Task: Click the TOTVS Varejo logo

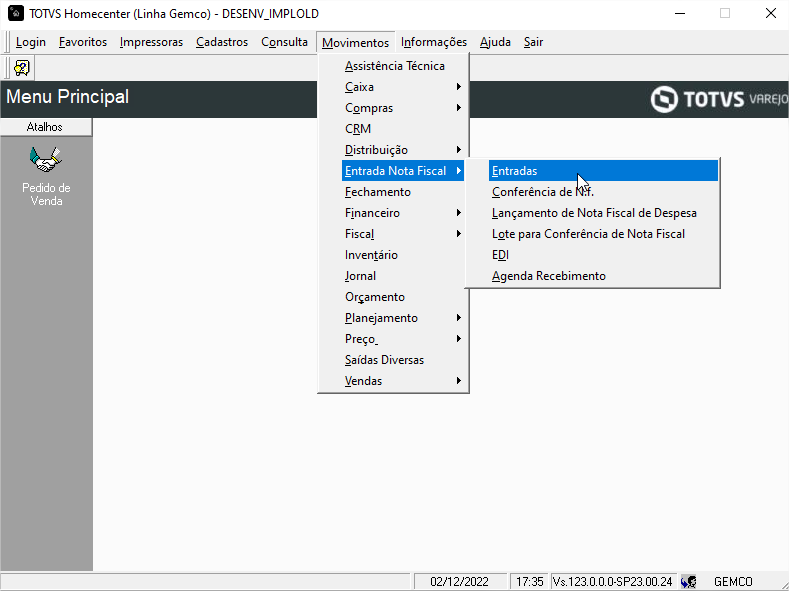Action: coord(719,99)
